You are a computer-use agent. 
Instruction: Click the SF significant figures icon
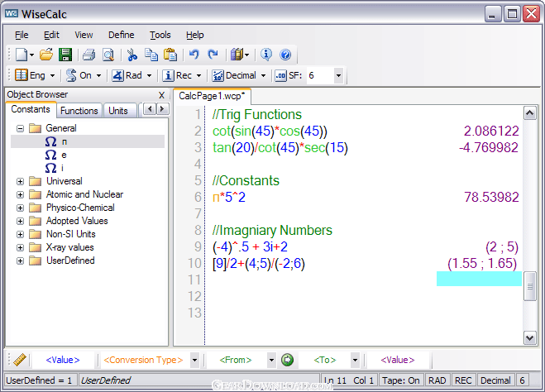click(280, 75)
